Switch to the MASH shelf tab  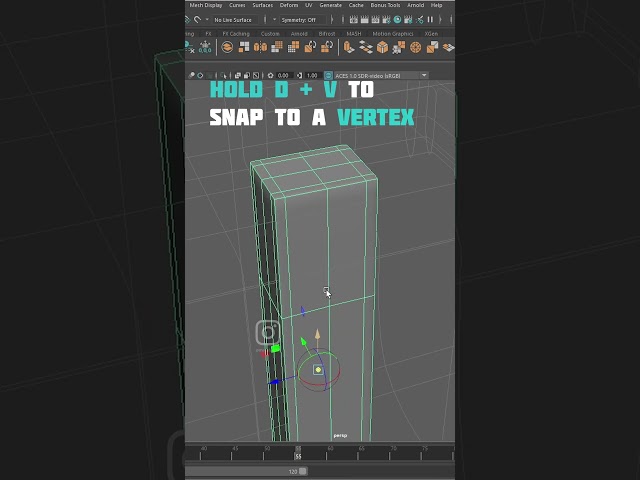pyautogui.click(x=353, y=34)
